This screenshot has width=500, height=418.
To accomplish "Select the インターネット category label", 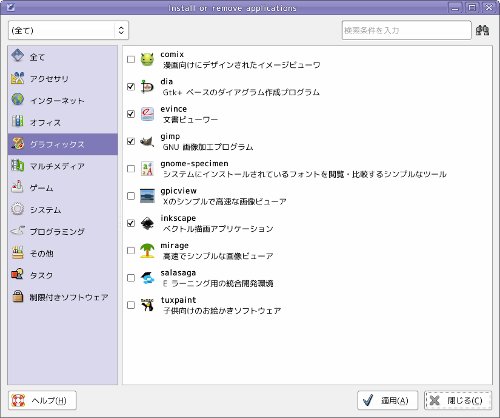I will [x=57, y=101].
